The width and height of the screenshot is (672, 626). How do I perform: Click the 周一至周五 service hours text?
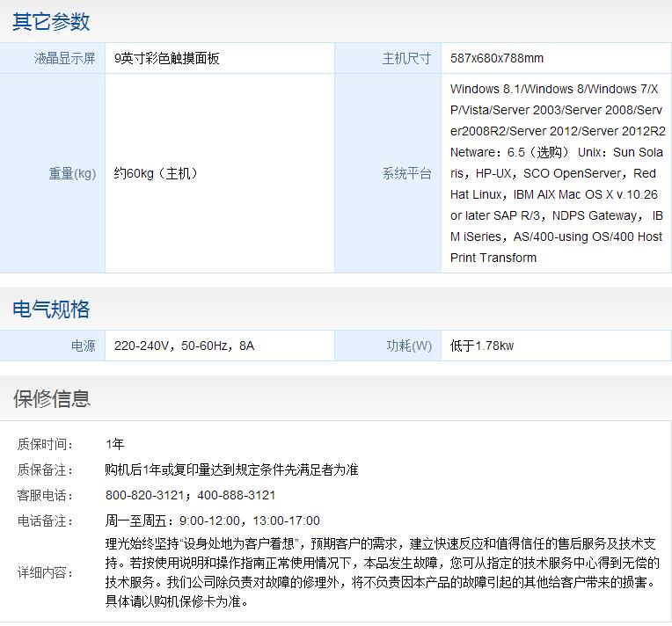[213, 521]
